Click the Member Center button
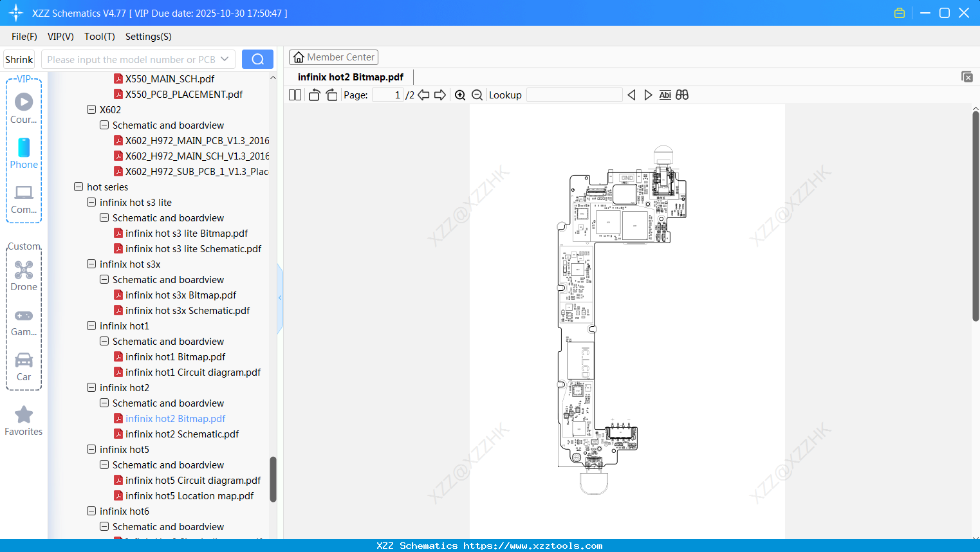 point(333,57)
